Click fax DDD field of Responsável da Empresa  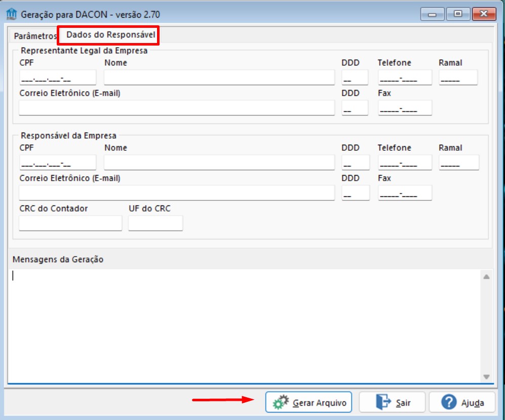356,193
